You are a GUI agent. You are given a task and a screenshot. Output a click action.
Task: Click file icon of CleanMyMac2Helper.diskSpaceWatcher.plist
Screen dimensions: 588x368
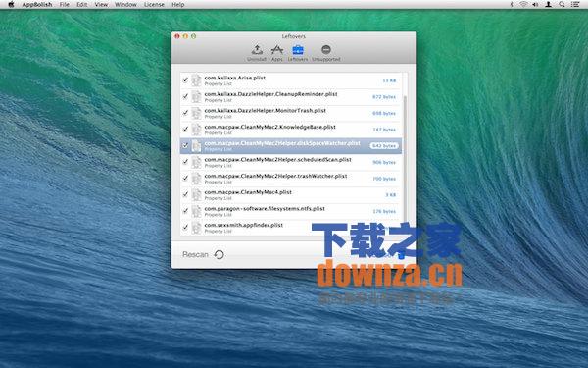click(x=196, y=145)
